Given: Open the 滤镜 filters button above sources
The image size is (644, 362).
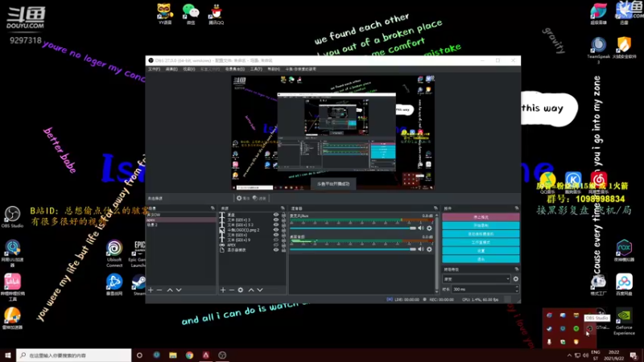Looking at the screenshot, I should [259, 198].
